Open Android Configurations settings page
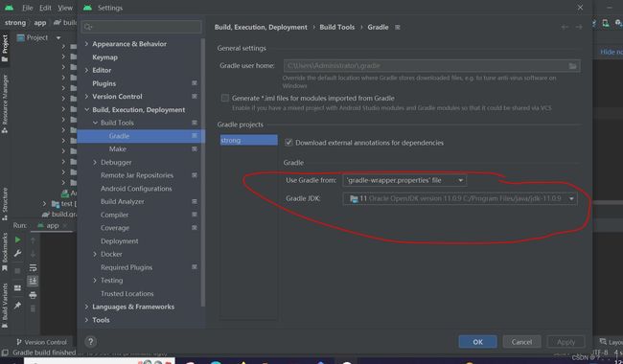The image size is (623, 364). click(136, 189)
